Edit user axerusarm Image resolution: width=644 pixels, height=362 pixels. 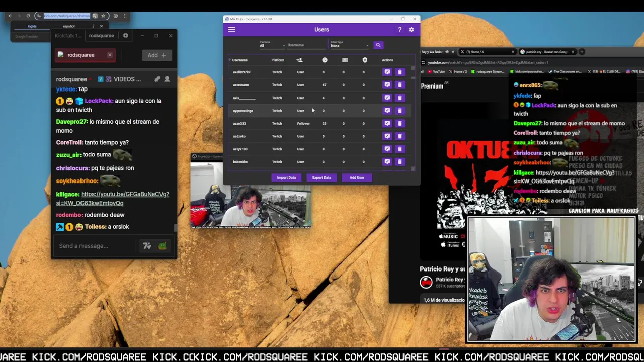pos(387,85)
